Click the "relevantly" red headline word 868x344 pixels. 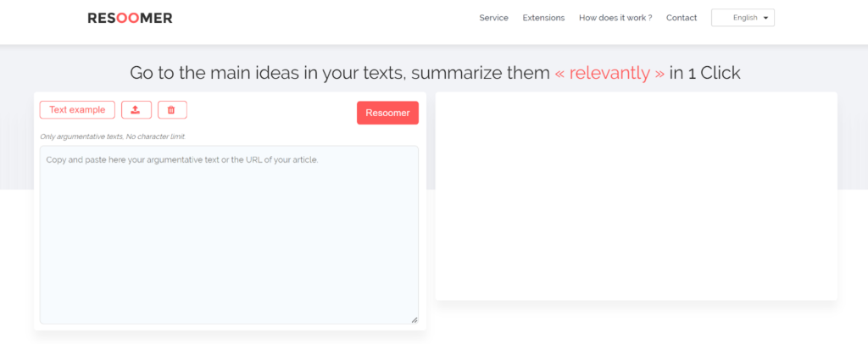609,73
